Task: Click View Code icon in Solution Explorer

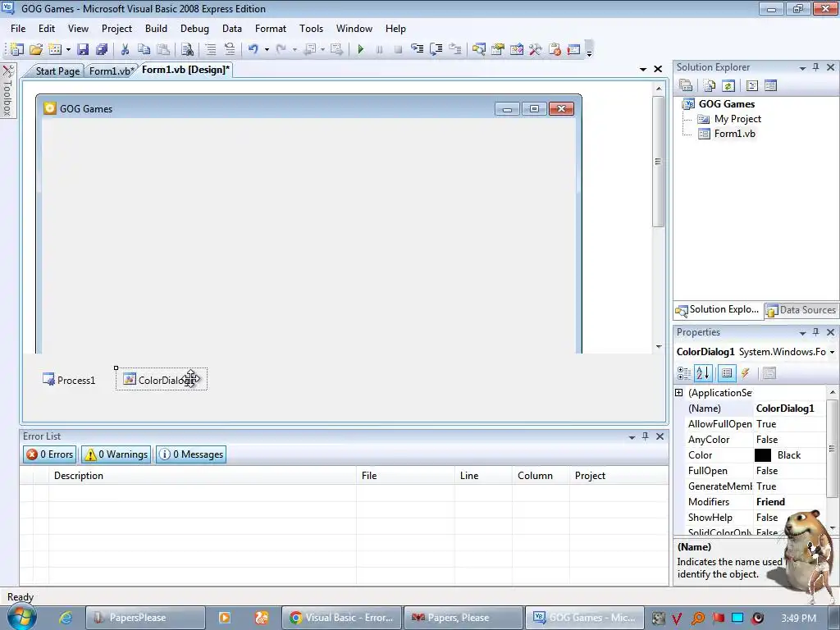Action: pyautogui.click(x=751, y=85)
